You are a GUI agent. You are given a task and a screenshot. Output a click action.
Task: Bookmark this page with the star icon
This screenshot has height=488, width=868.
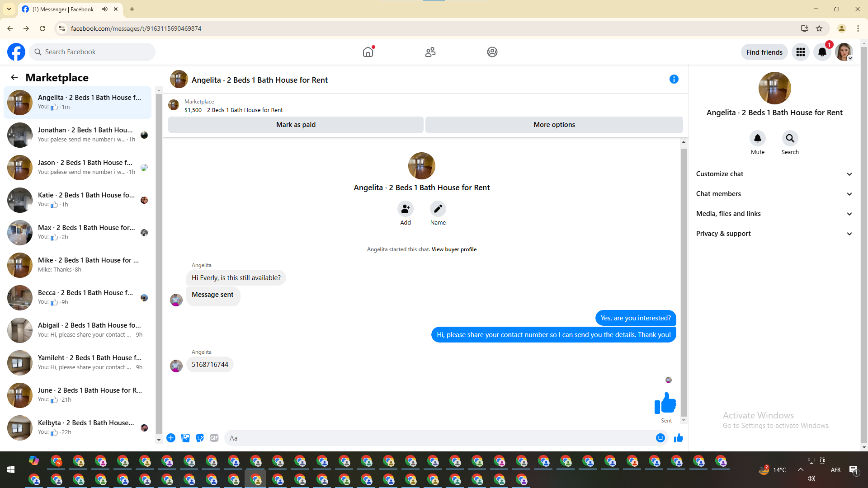819,28
